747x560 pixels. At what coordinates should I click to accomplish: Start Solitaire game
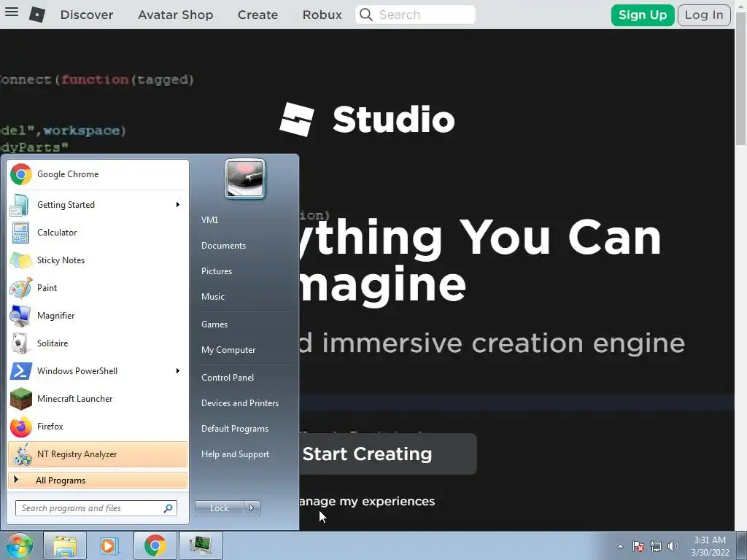pos(98,343)
